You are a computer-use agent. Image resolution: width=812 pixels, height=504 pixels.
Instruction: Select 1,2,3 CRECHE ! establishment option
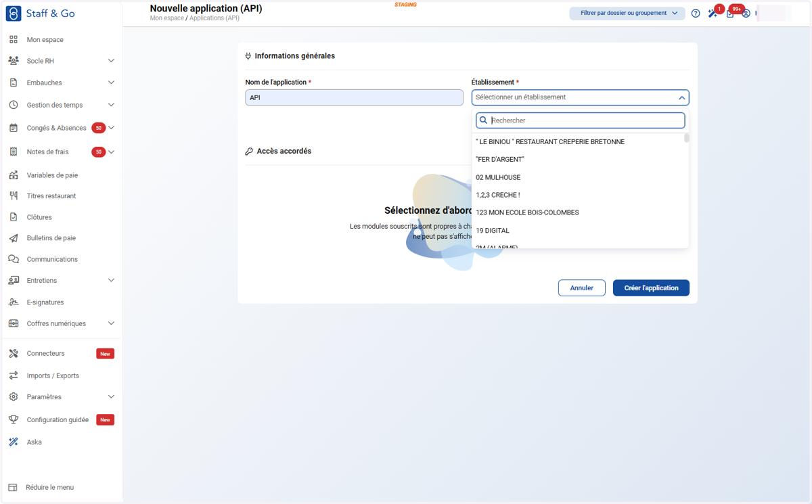click(580, 195)
